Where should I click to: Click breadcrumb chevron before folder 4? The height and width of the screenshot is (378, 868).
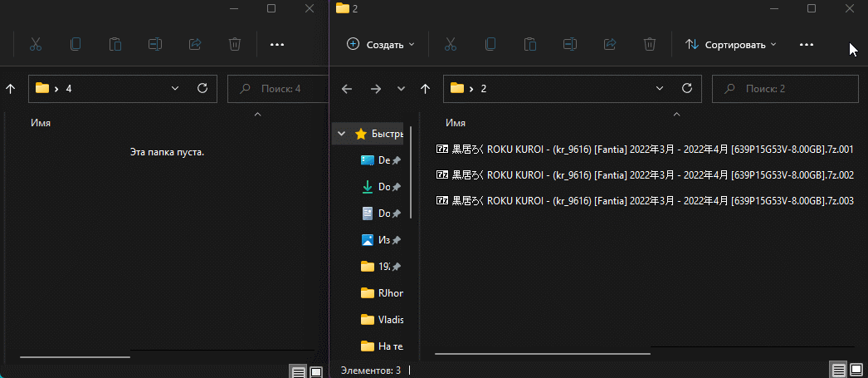click(x=56, y=89)
